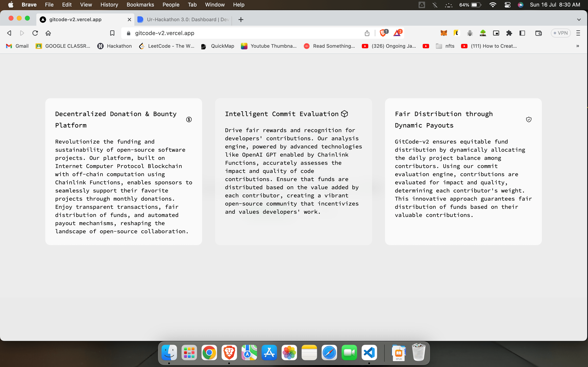Viewport: 588px width, 367px height.
Task: Toggle the VPN button
Action: click(x=560, y=33)
